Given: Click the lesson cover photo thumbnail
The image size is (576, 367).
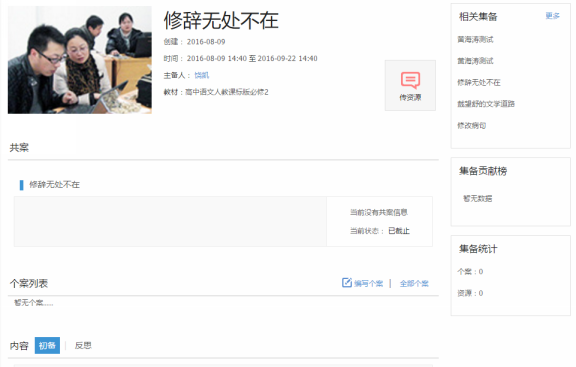Looking at the screenshot, I should [x=80, y=60].
